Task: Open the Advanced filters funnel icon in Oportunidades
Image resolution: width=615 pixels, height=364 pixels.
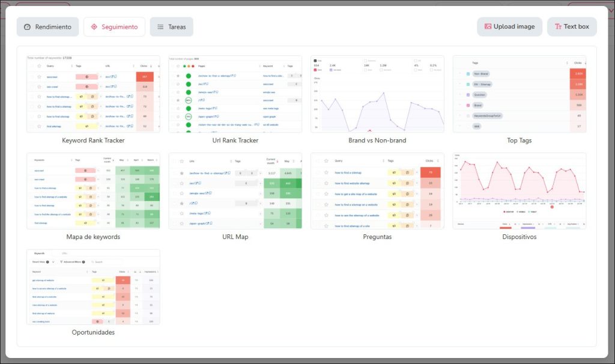Action: coord(61,262)
